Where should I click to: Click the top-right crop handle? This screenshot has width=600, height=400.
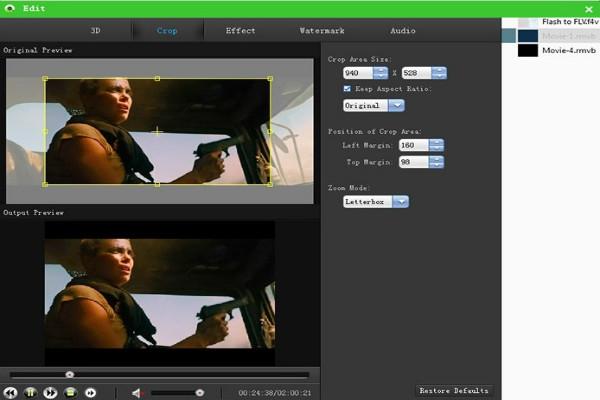(x=270, y=78)
